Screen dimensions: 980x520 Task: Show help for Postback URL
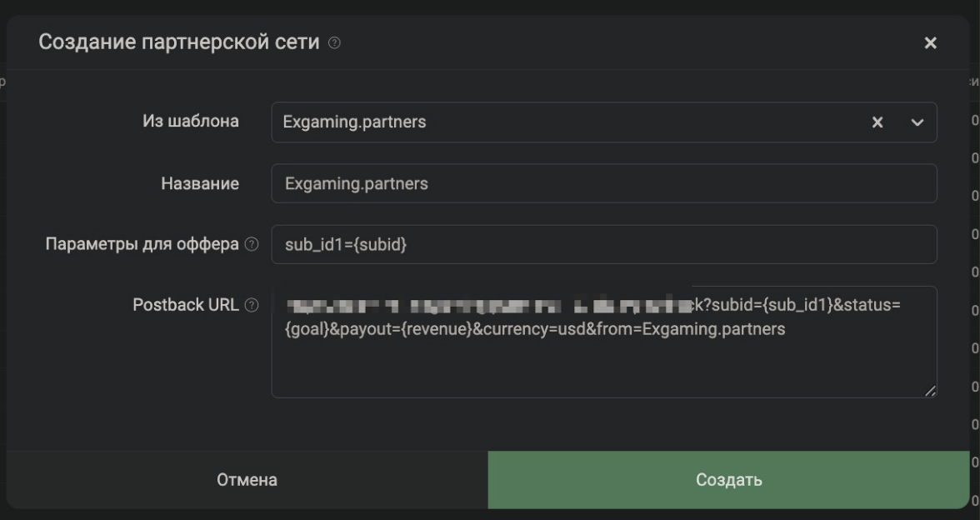252,305
